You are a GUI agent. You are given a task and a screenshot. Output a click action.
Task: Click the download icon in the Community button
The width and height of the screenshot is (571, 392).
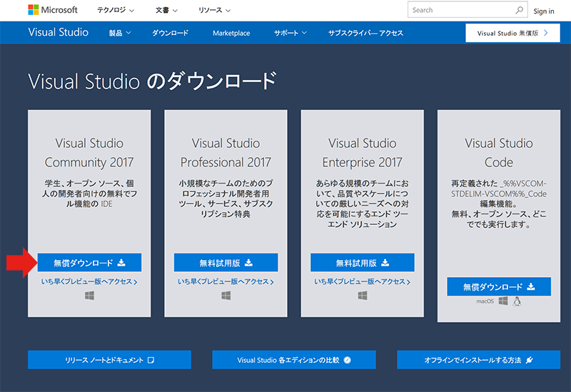click(x=121, y=263)
